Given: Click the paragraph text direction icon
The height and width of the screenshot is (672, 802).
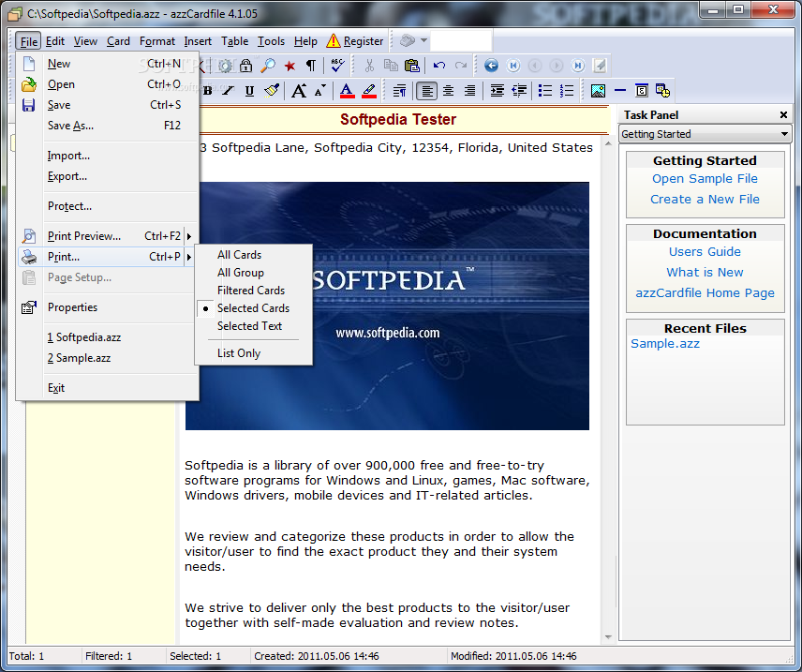Looking at the screenshot, I should [399, 91].
